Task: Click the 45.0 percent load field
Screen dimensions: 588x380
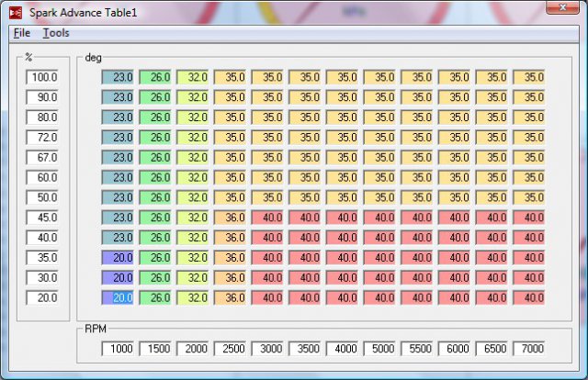Action: [x=42, y=218]
